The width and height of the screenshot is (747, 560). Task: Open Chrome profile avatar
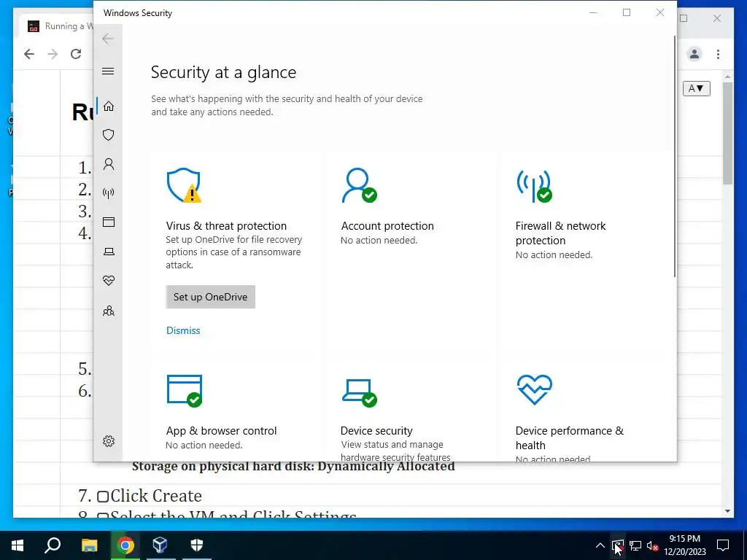tap(694, 54)
